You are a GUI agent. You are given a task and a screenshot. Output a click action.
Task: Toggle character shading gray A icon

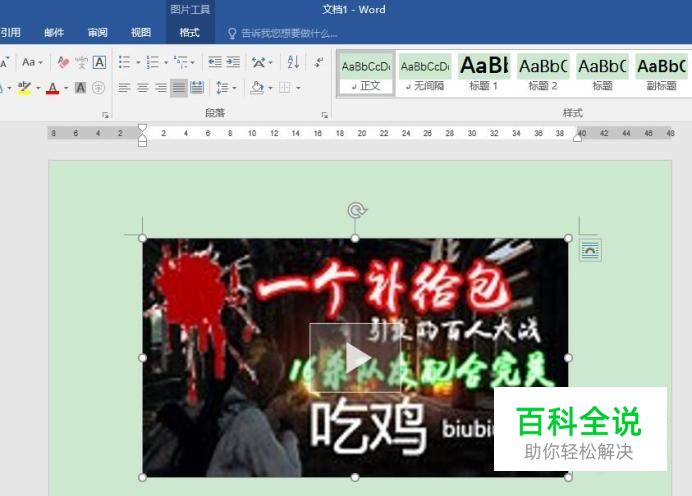coord(80,88)
